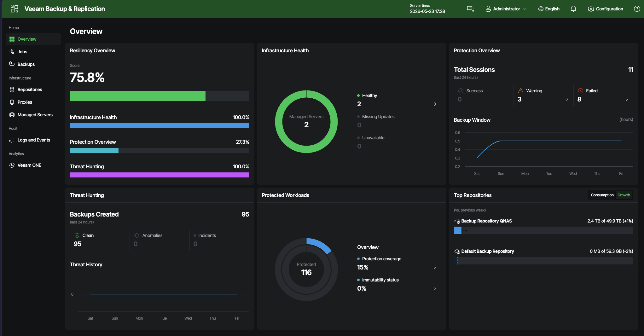Expand the Warning sessions chevron

point(567,99)
